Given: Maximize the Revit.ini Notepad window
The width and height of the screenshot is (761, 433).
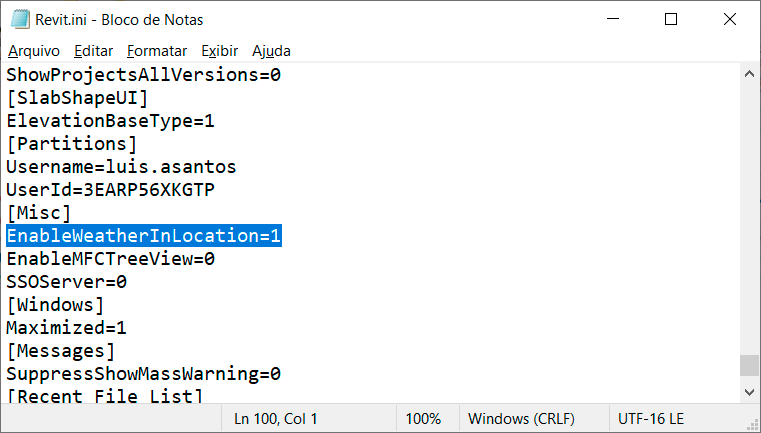Looking at the screenshot, I should point(671,19).
